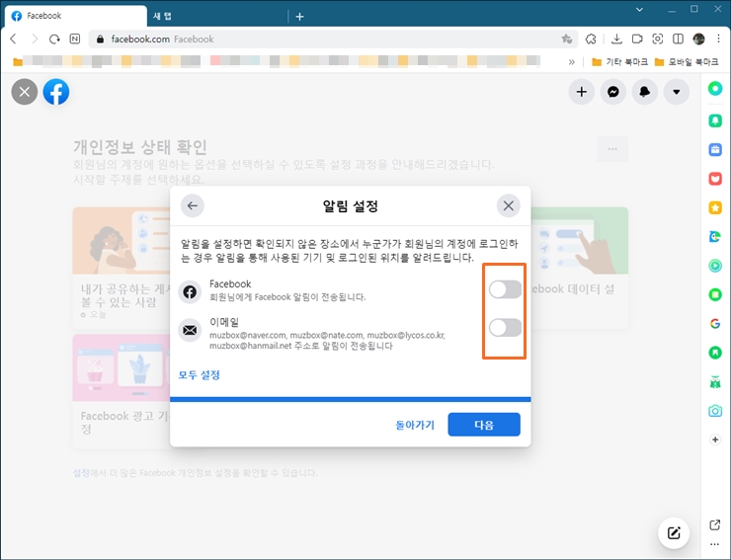Image resolution: width=731 pixels, height=560 pixels.
Task: Open the plus create menu
Action: click(x=582, y=92)
